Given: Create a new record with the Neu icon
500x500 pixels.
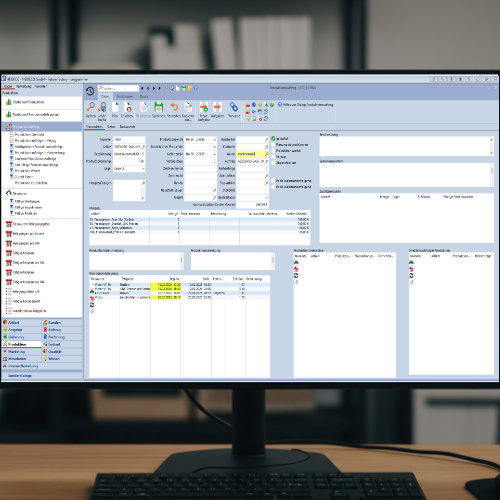Looking at the screenshot, I should click(115, 107).
